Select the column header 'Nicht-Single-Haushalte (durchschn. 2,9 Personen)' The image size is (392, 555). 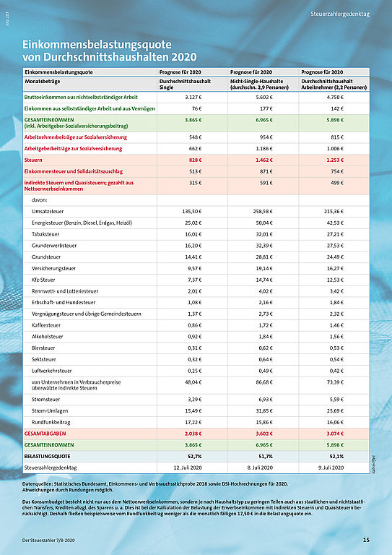pyautogui.click(x=260, y=84)
